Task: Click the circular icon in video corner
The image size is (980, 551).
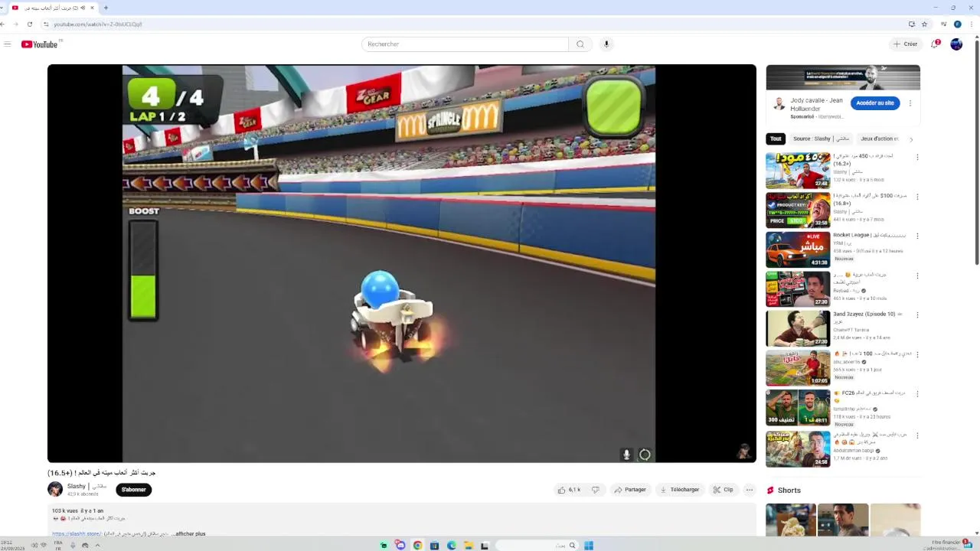Action: [645, 455]
